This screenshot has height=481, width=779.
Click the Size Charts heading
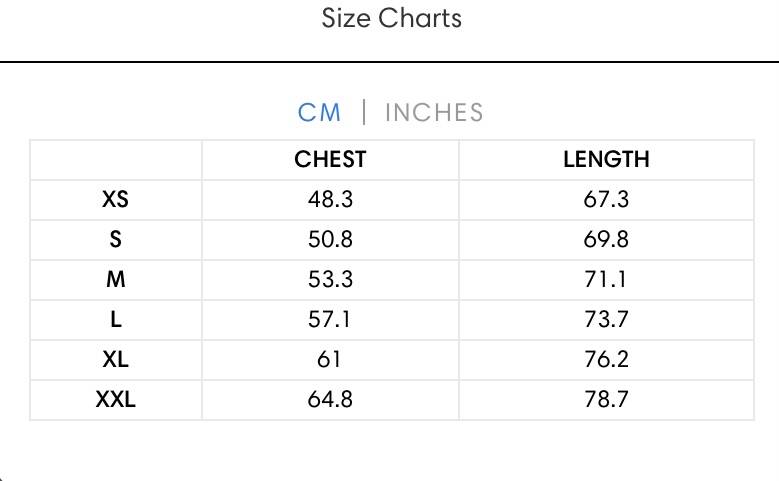tap(391, 19)
